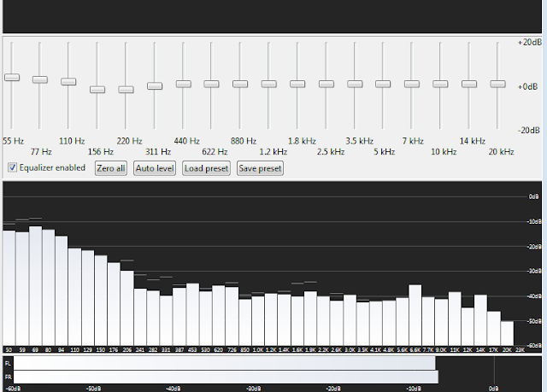Click the 20 kHz equalizer slider handle

pos(497,84)
